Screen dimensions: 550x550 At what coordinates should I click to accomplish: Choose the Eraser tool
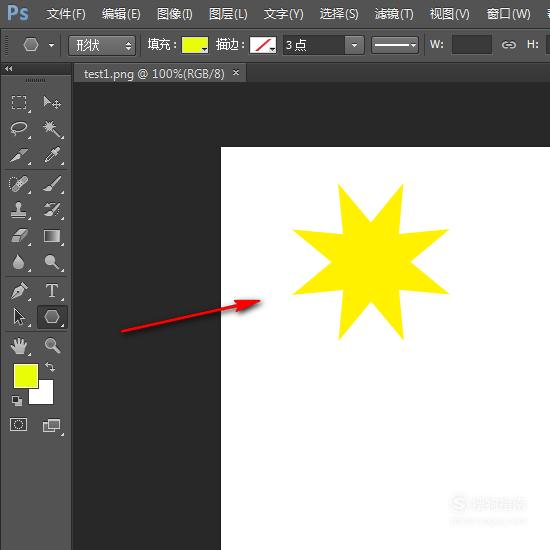[x=19, y=236]
